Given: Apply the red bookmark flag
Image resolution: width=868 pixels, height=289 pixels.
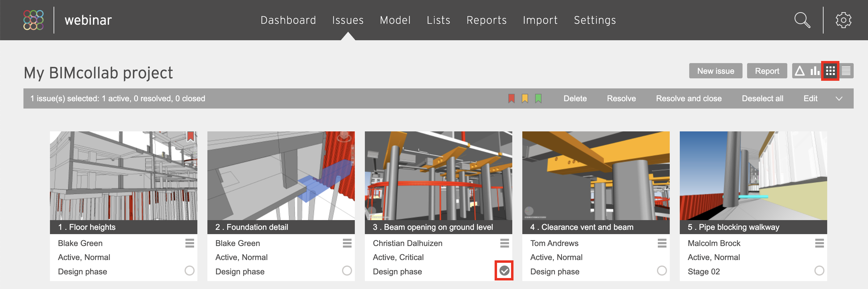Looking at the screenshot, I should (x=511, y=98).
